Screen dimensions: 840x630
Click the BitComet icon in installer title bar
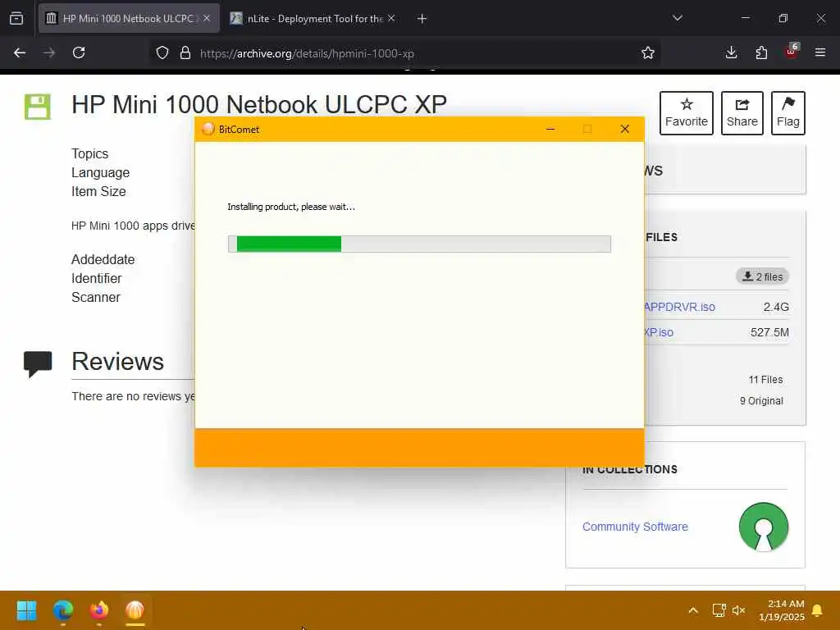point(208,129)
